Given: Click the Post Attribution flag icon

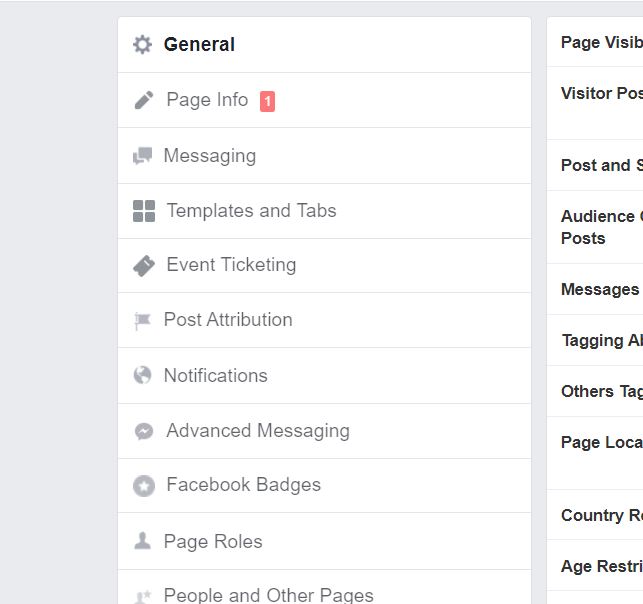Looking at the screenshot, I should (142, 321).
